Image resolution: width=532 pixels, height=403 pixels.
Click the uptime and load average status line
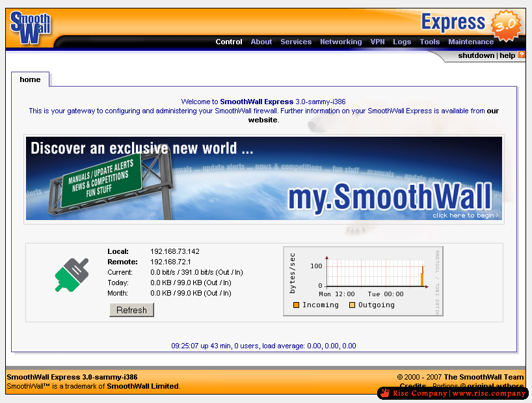[x=263, y=346]
